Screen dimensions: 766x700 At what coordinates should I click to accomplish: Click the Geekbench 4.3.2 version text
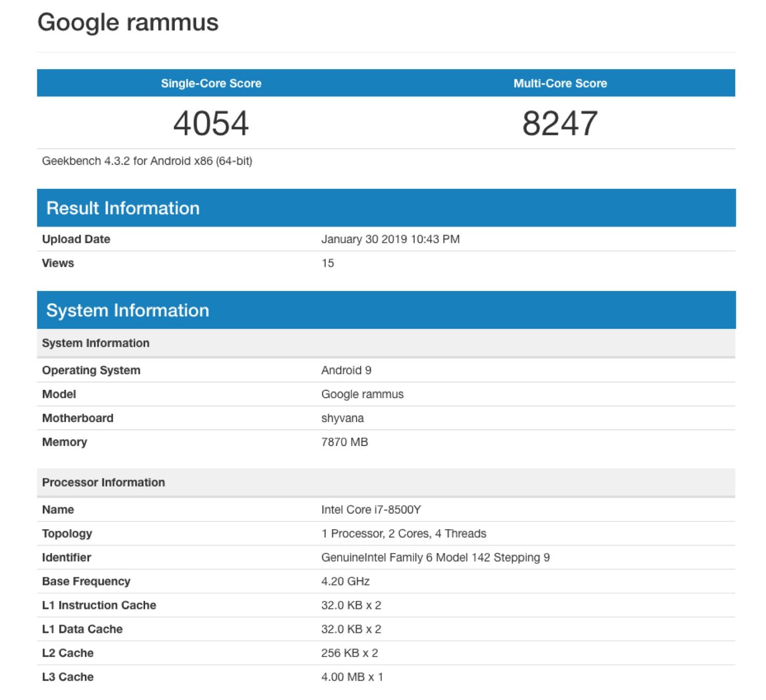tap(147, 161)
